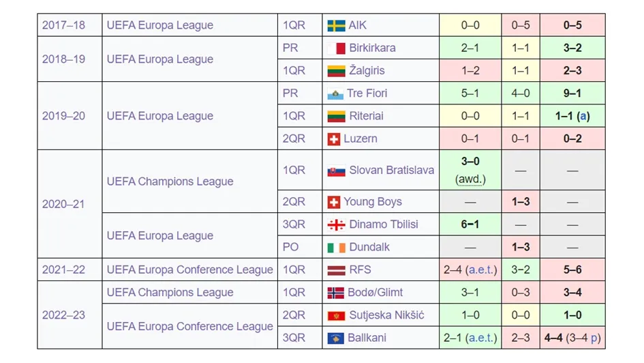Click the Norwegian flag next to Bodø/Glimt
644x363 pixels.
click(336, 292)
